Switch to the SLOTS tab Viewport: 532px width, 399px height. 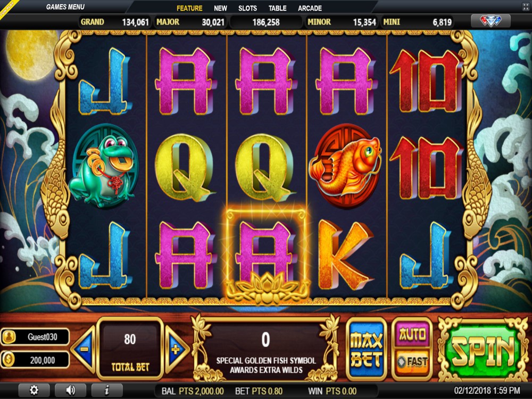(x=247, y=8)
